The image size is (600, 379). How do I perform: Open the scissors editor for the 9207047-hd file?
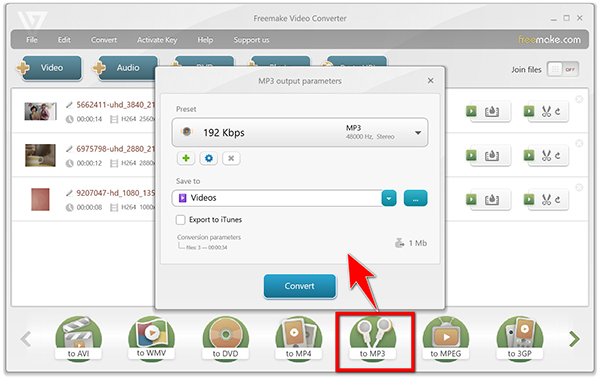pyautogui.click(x=546, y=199)
